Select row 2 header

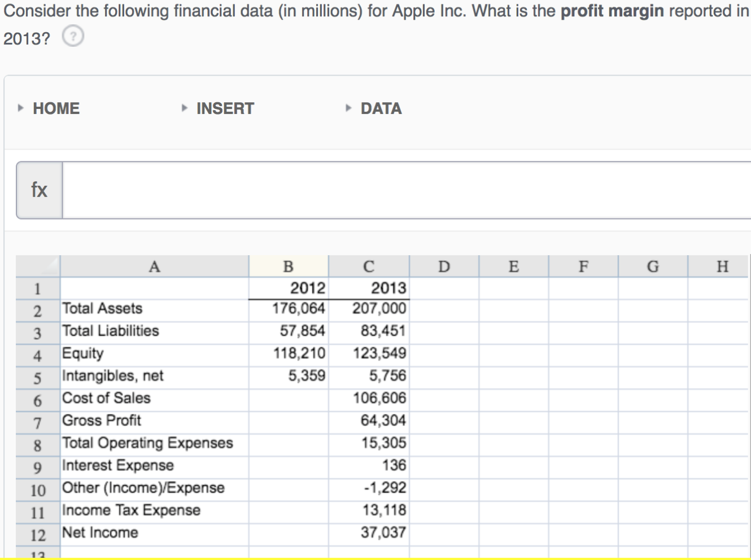38,311
